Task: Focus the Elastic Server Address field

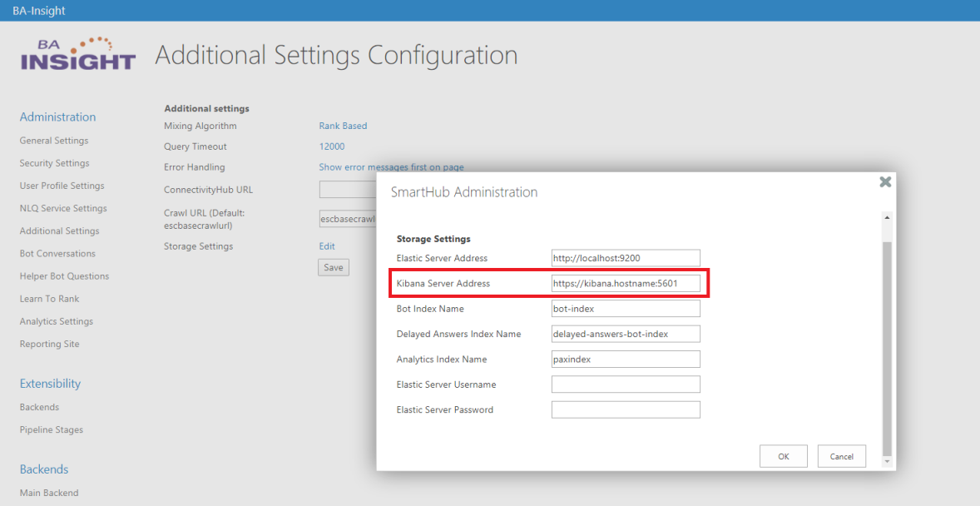Action: tap(626, 258)
